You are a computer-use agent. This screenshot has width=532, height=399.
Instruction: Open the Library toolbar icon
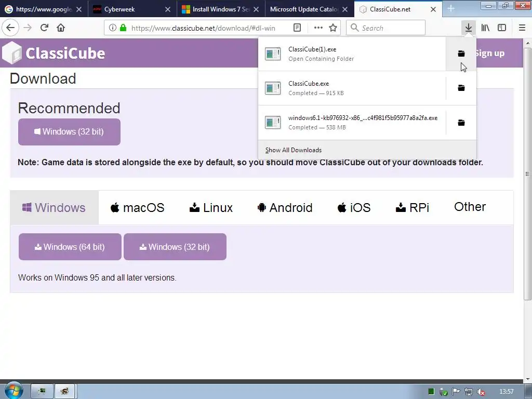coord(485,28)
